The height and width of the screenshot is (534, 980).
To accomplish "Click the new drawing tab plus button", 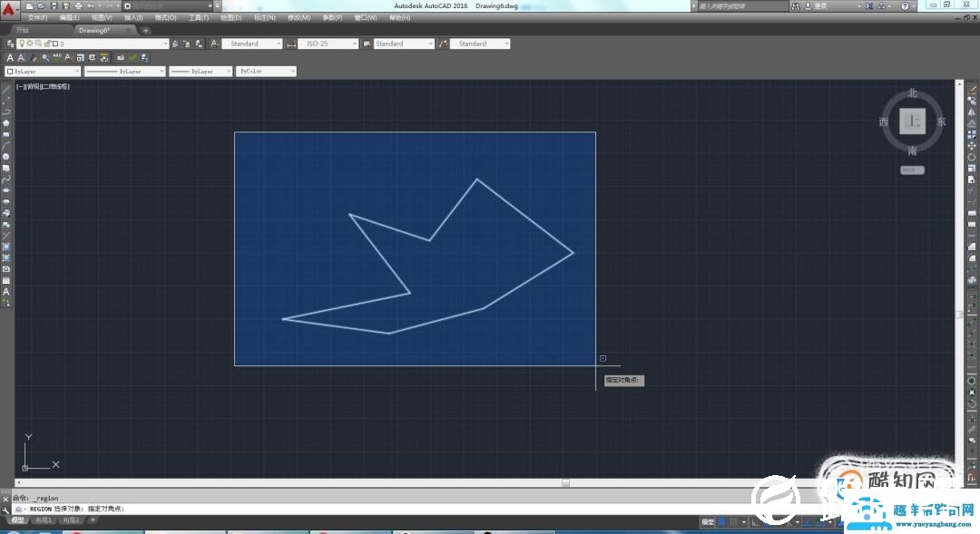I will pyautogui.click(x=146, y=30).
